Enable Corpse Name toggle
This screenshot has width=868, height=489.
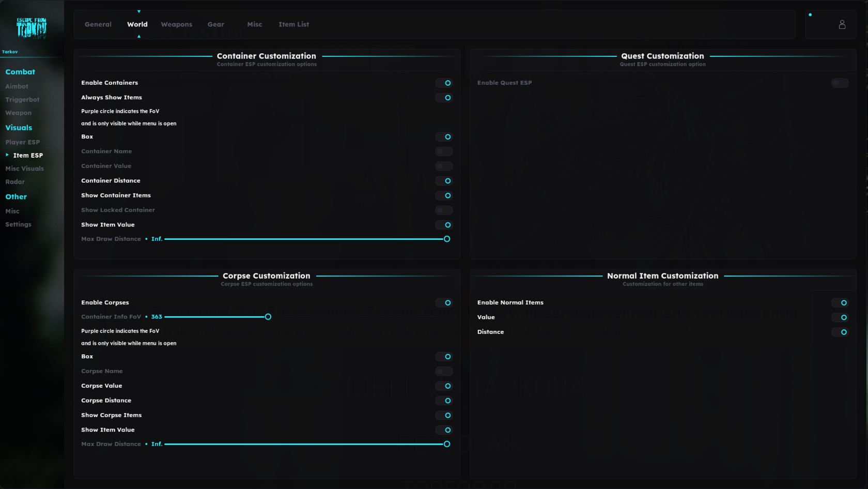tap(444, 371)
